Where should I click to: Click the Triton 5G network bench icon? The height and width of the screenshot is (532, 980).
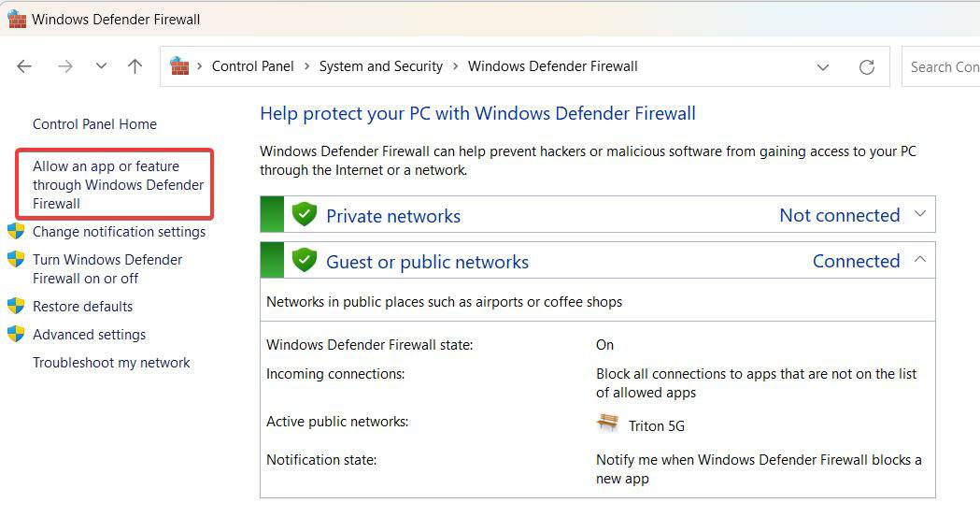[607, 424]
